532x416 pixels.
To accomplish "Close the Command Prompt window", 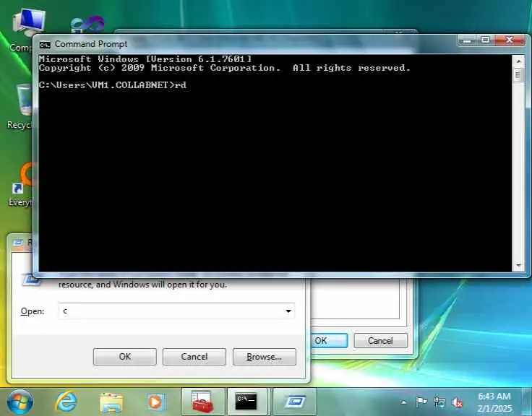I will (510, 40).
